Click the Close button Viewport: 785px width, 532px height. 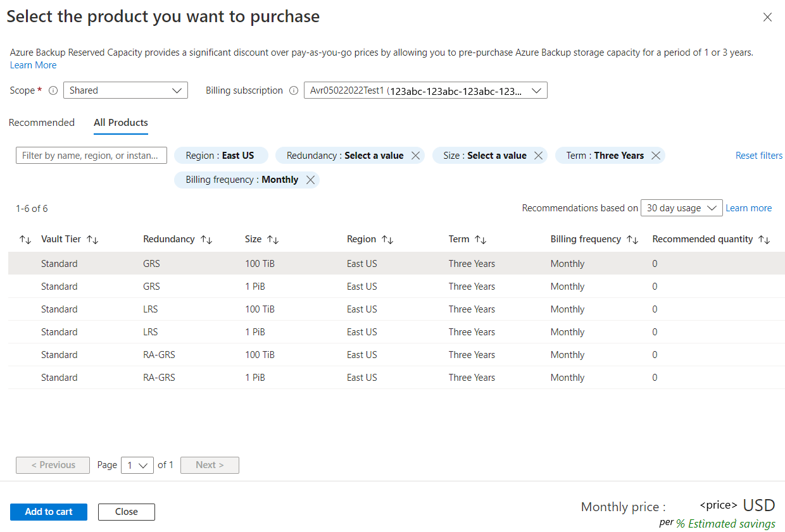point(127,512)
